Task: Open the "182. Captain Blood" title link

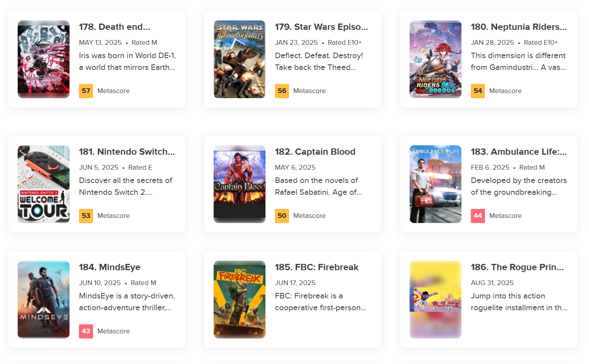Action: (315, 152)
